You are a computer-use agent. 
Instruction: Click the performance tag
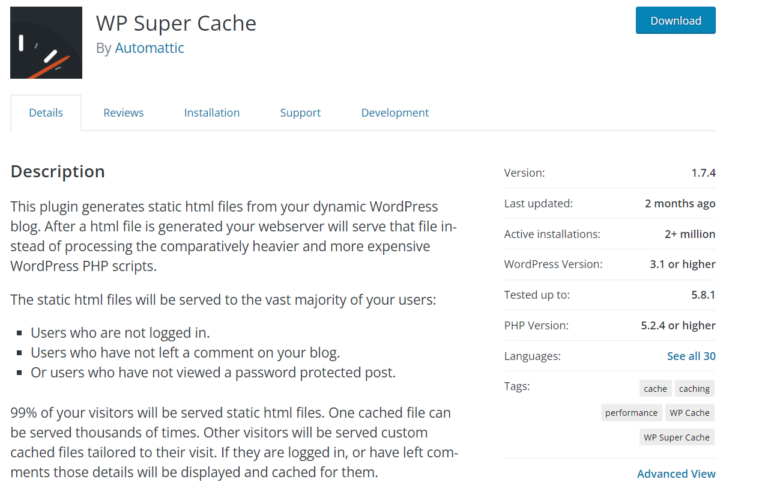click(631, 412)
